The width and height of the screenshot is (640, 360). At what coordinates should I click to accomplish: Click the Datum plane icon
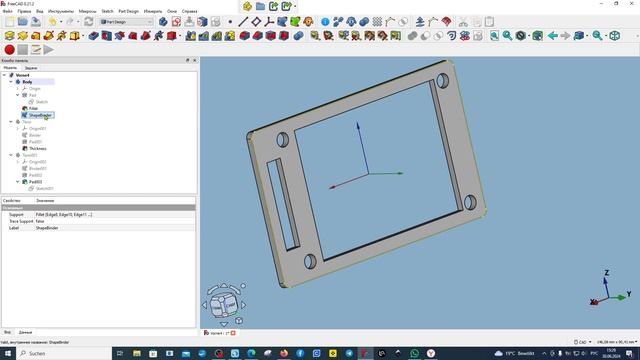coord(256,22)
